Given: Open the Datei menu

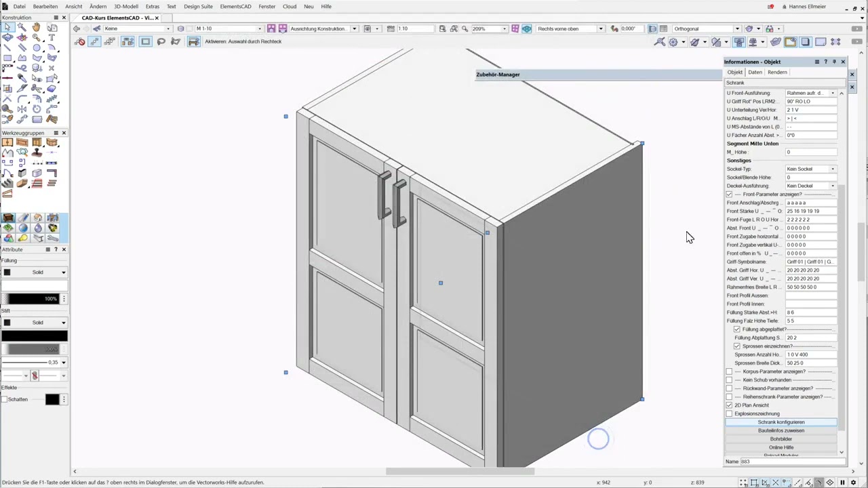Looking at the screenshot, I should click(20, 6).
